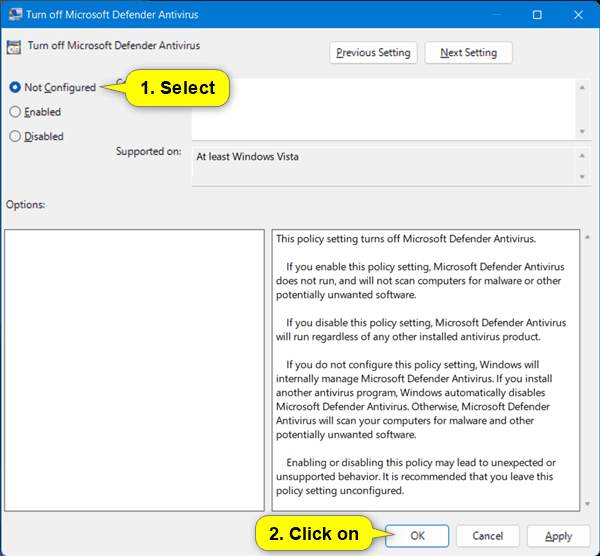
Task: Click the title bar policy icon
Action: (x=15, y=15)
